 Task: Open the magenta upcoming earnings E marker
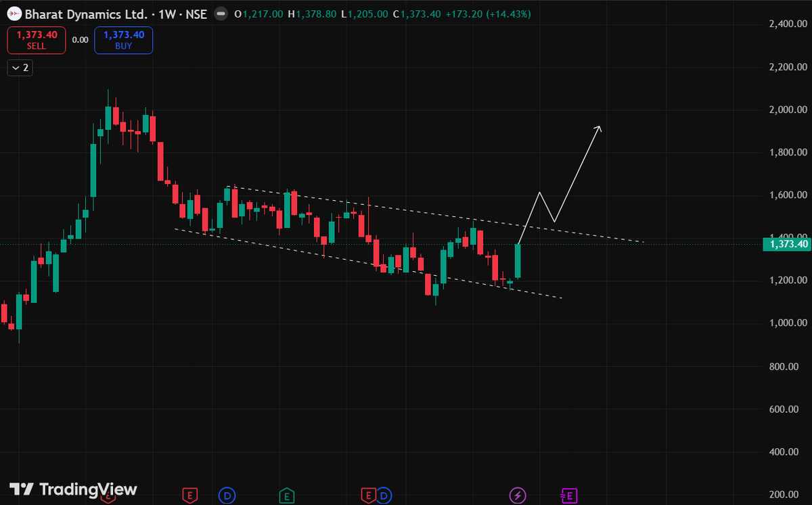pos(568,496)
